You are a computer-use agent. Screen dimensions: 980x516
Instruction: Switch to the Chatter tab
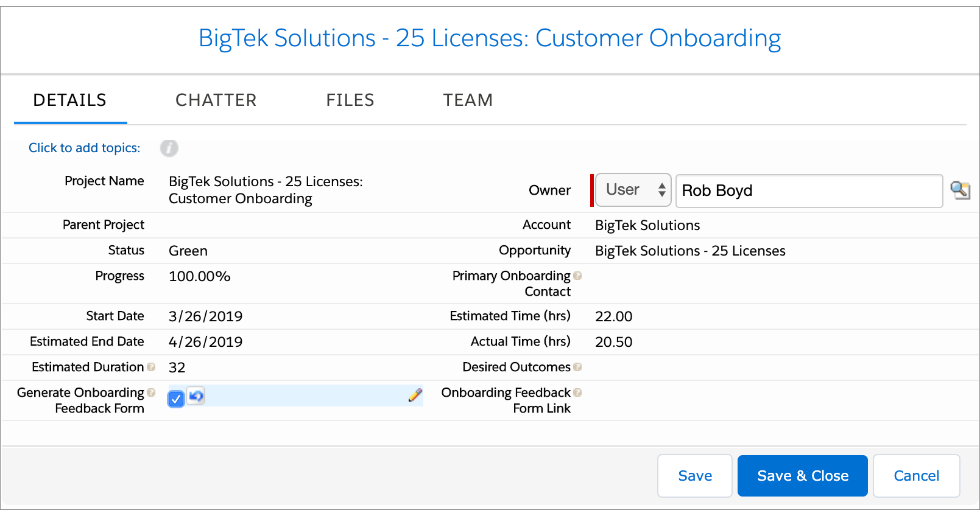[216, 100]
